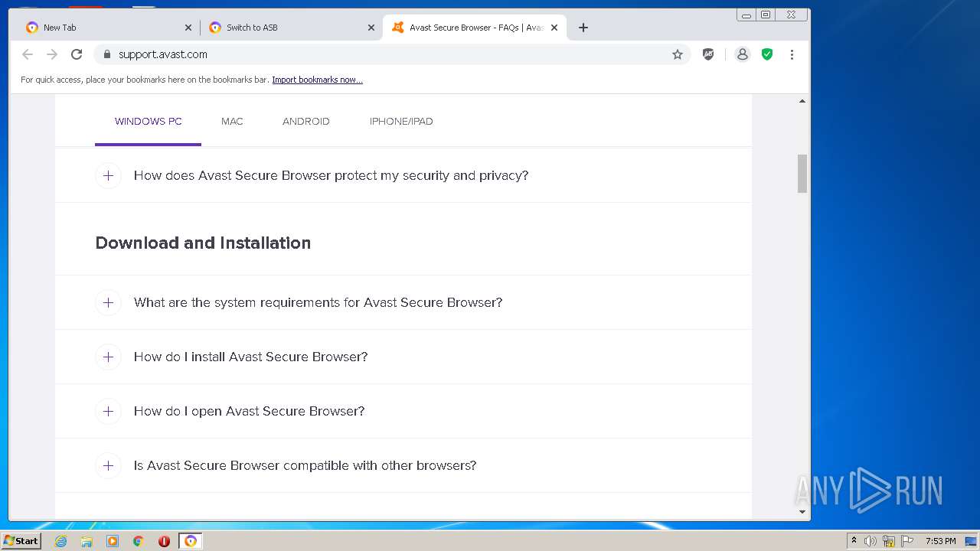Open Windows Explorer folder in the taskbar
The width and height of the screenshot is (980, 551).
coord(87,541)
